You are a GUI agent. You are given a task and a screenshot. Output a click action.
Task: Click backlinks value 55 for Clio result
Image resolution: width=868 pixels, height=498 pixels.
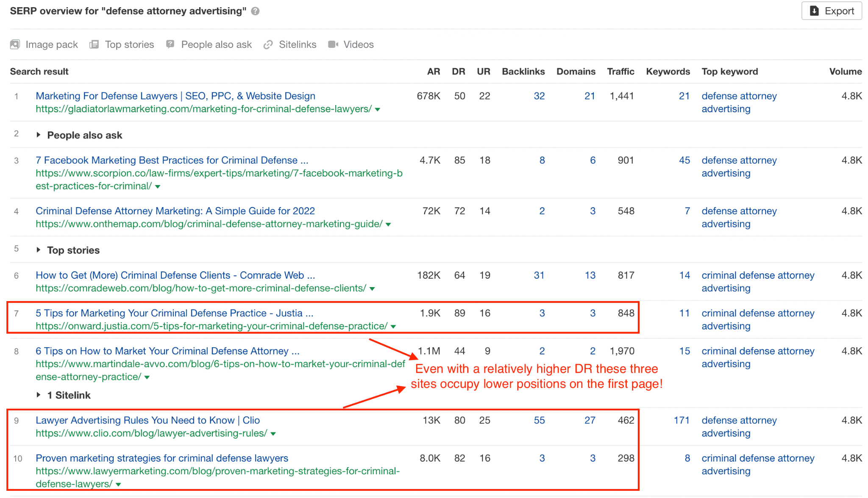click(x=539, y=421)
